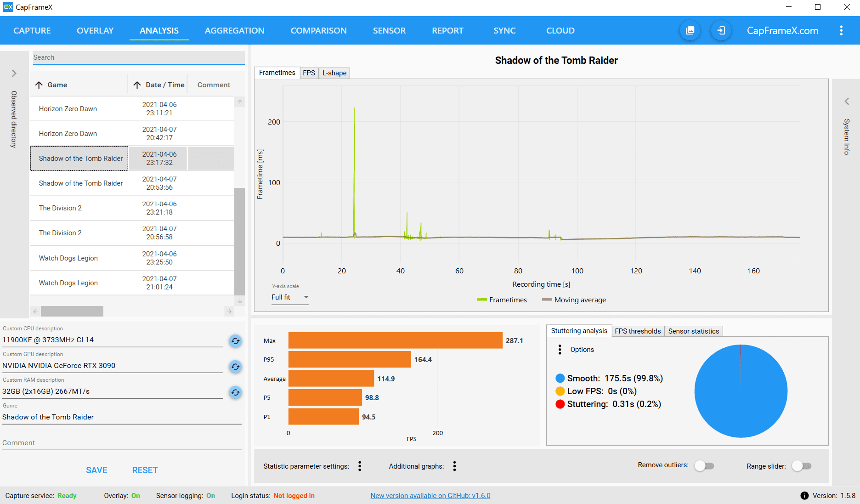Image resolution: width=860 pixels, height=504 pixels.
Task: Expand the System Info side panel
Action: 847,102
